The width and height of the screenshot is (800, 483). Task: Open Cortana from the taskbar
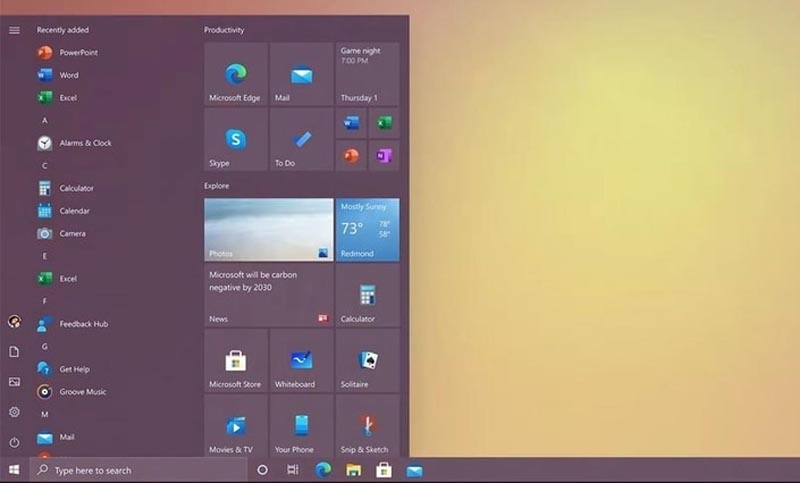pyautogui.click(x=262, y=470)
